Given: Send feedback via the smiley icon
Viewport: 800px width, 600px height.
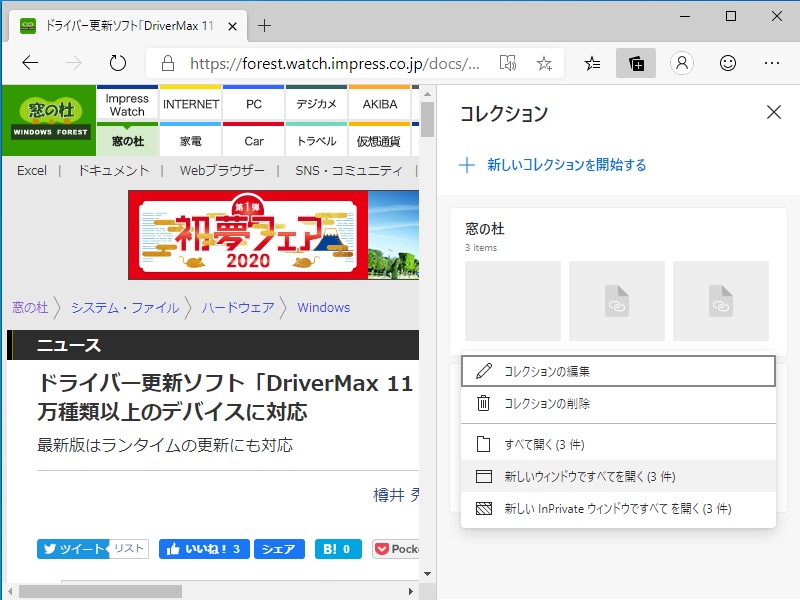Looking at the screenshot, I should (x=727, y=61).
